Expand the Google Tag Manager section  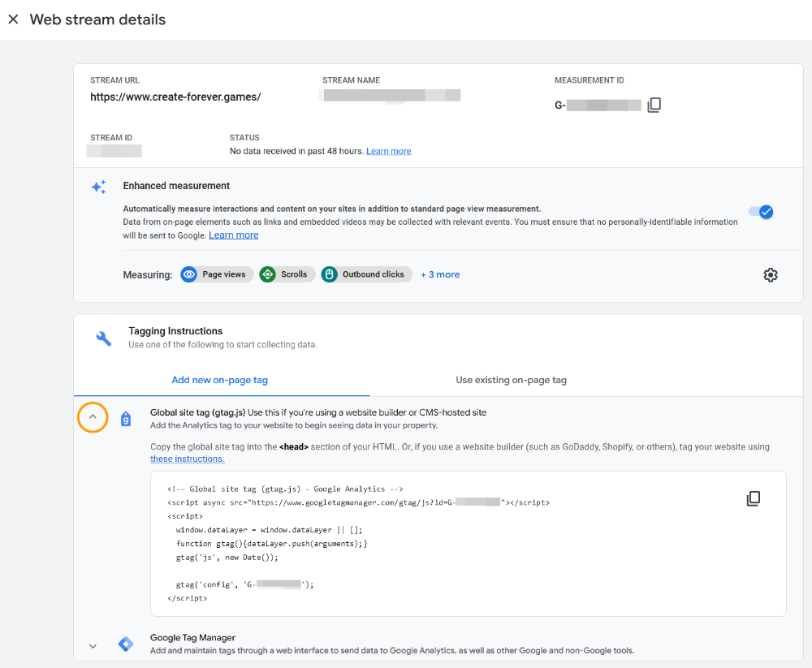(x=93, y=646)
